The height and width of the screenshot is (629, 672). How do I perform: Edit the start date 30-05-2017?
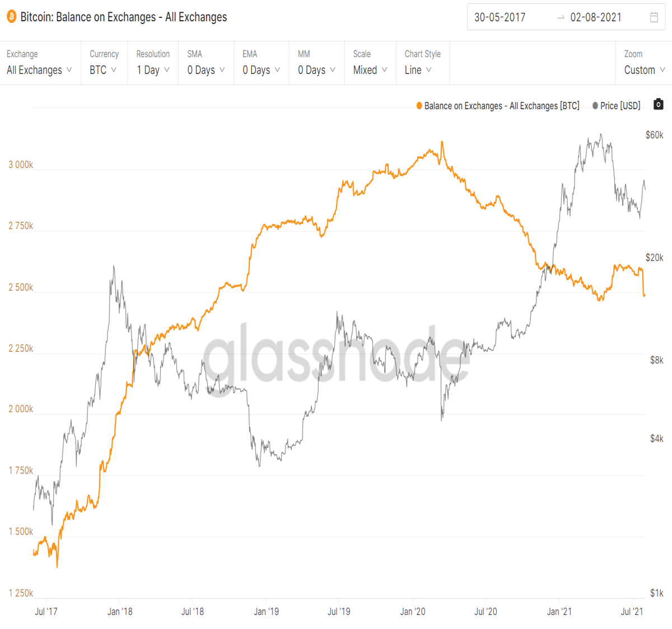coord(500,17)
